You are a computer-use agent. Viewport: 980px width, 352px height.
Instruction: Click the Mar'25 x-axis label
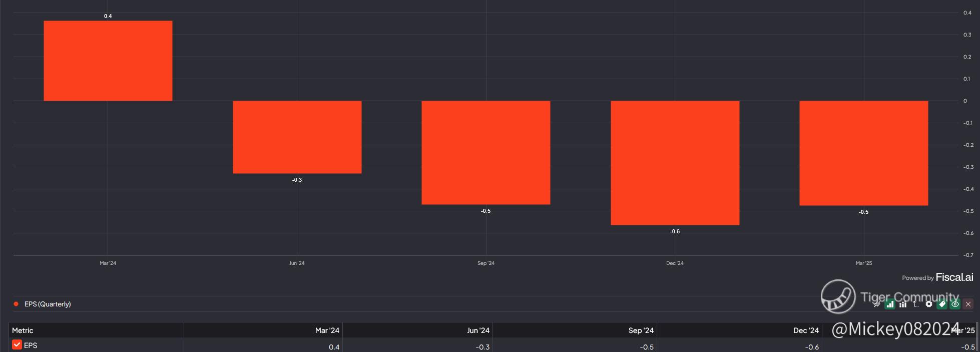[864, 263]
